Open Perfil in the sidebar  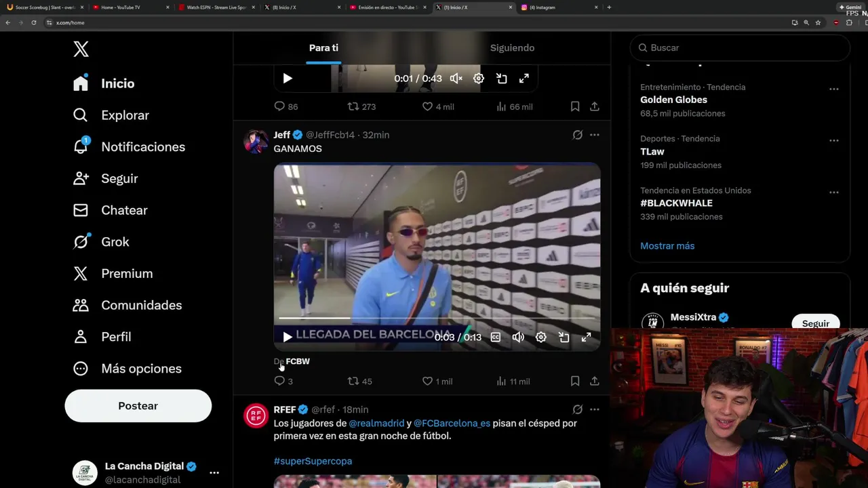[102, 337]
